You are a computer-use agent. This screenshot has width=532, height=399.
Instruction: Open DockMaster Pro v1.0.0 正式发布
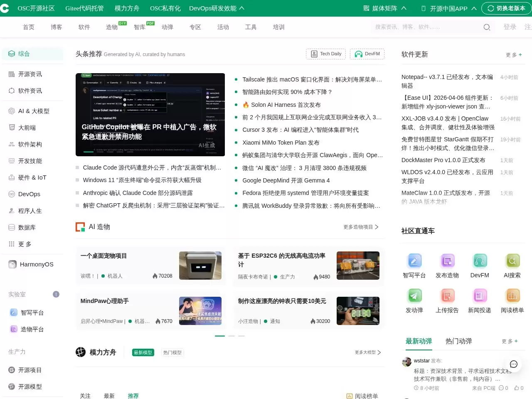443,160
